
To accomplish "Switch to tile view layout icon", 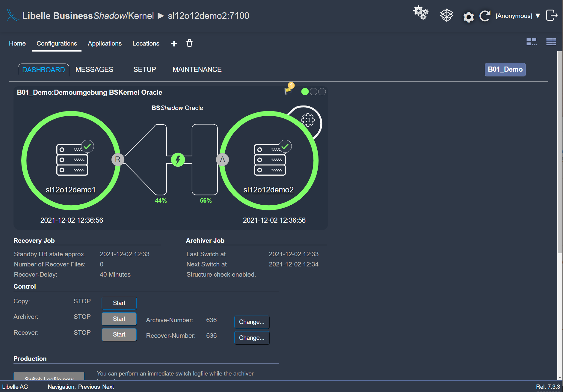I will (x=532, y=42).
